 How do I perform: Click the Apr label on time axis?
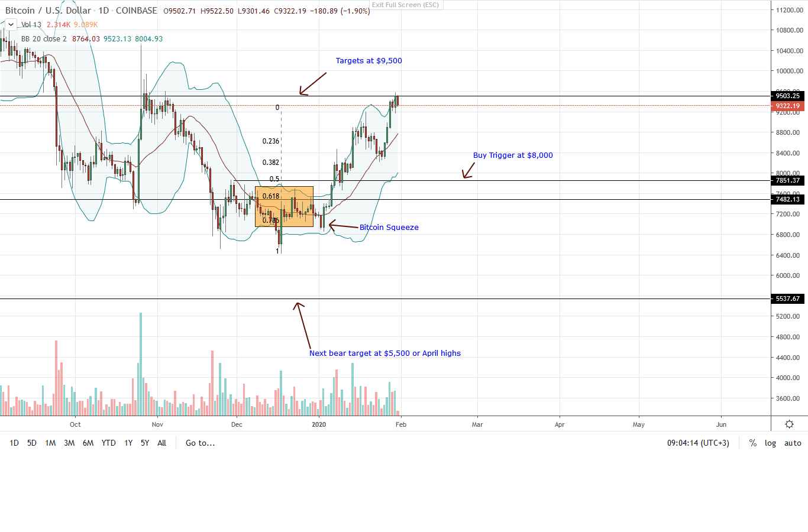coord(560,424)
